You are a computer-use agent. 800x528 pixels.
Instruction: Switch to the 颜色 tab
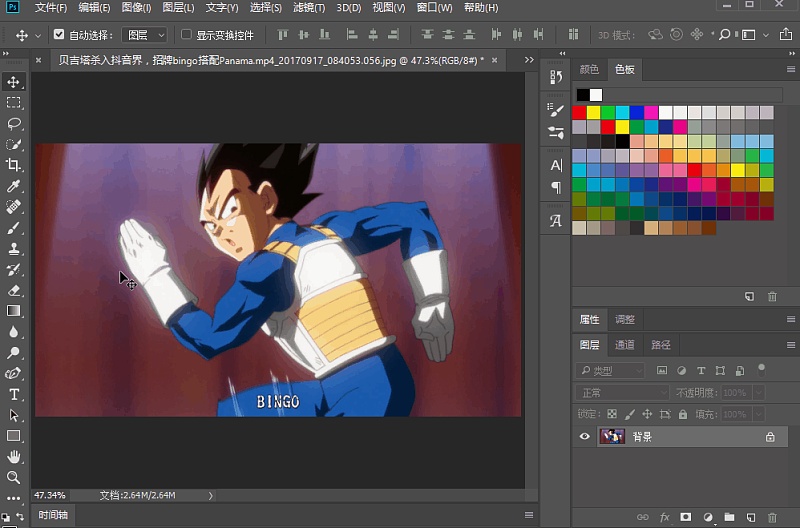coord(589,69)
